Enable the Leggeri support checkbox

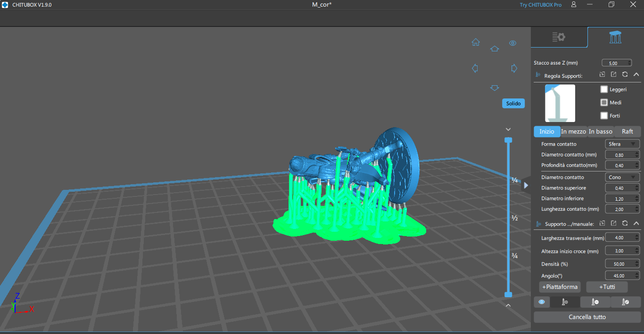point(604,89)
